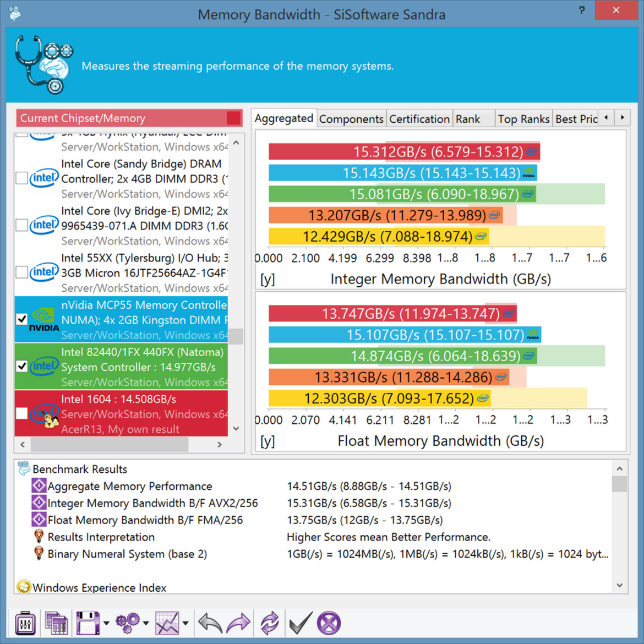Uncheck the Intel 82440/1FX 440FX Natoma checkbox

(x=22, y=367)
